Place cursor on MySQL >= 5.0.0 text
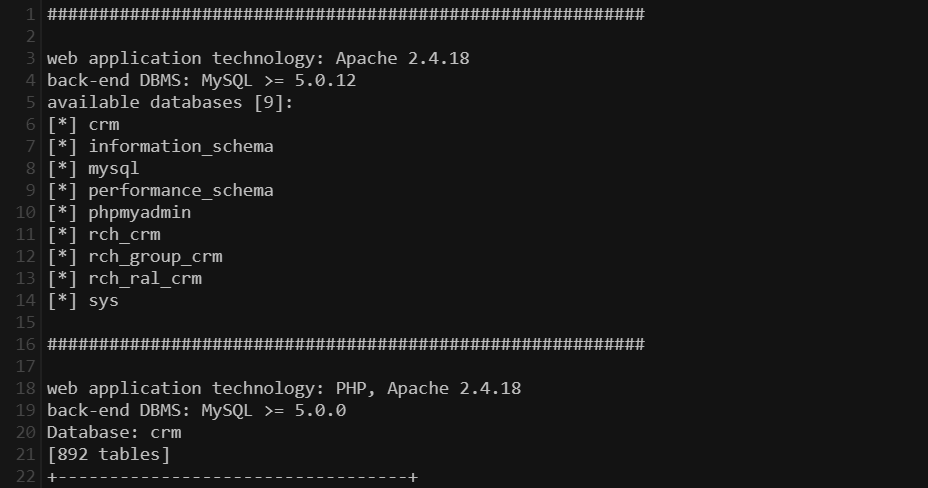Screen dimensions: 928x488 click(273, 410)
